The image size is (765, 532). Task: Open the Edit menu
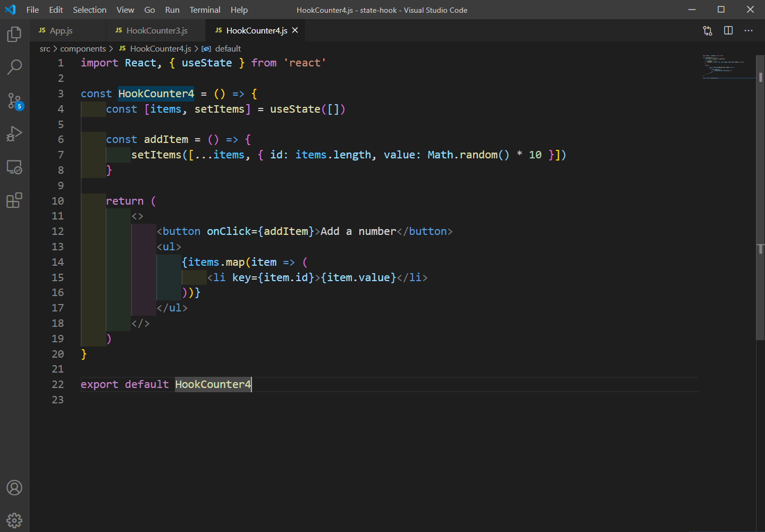(56, 10)
